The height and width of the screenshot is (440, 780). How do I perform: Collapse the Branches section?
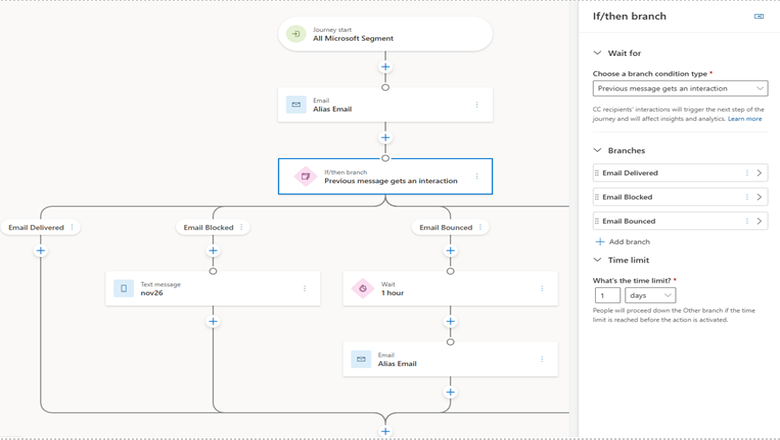(x=598, y=150)
